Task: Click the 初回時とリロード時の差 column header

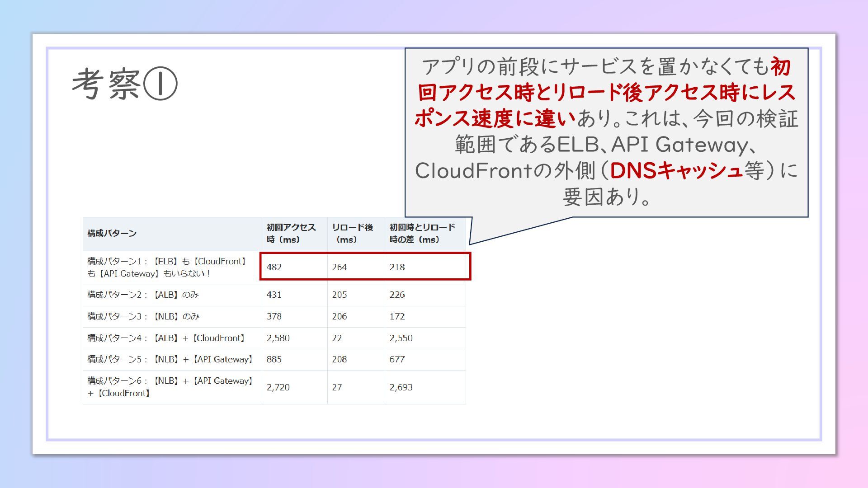Action: pyautogui.click(x=422, y=233)
